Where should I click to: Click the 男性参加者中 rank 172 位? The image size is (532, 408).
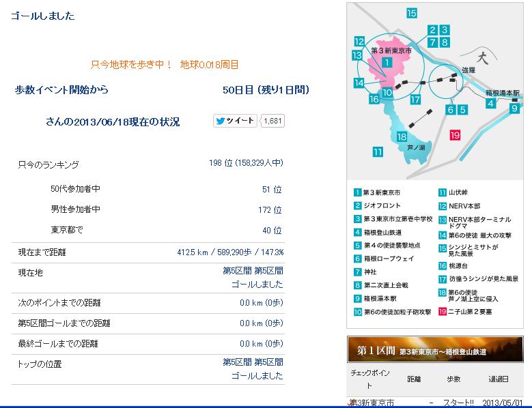point(270,210)
